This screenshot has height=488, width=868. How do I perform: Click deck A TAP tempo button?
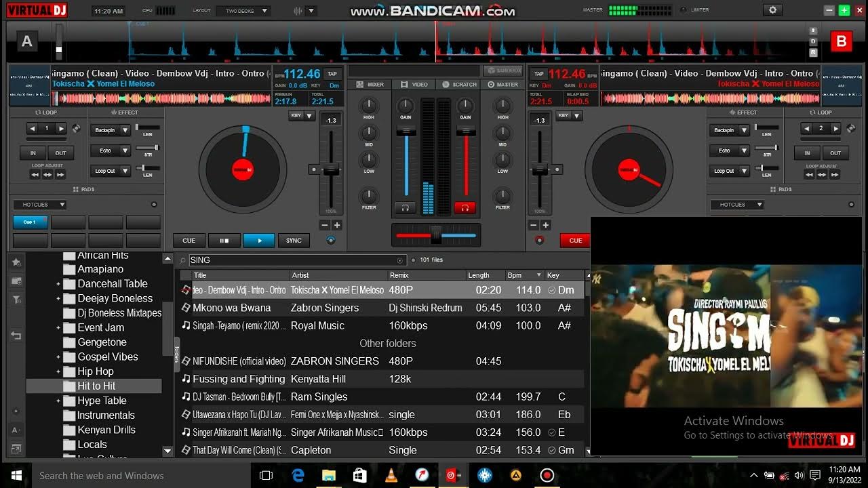332,74
